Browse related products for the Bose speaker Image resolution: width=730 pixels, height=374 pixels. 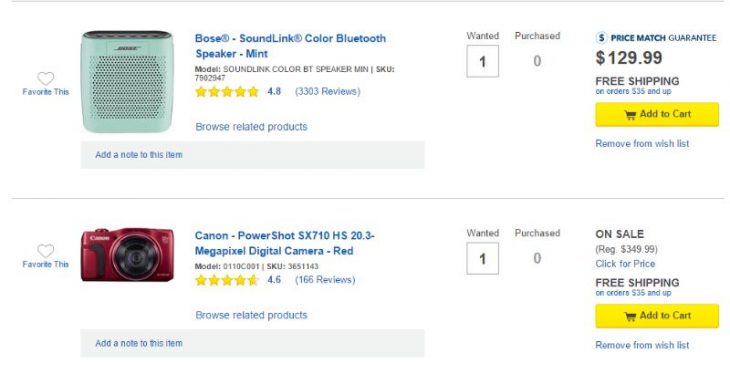(x=251, y=127)
